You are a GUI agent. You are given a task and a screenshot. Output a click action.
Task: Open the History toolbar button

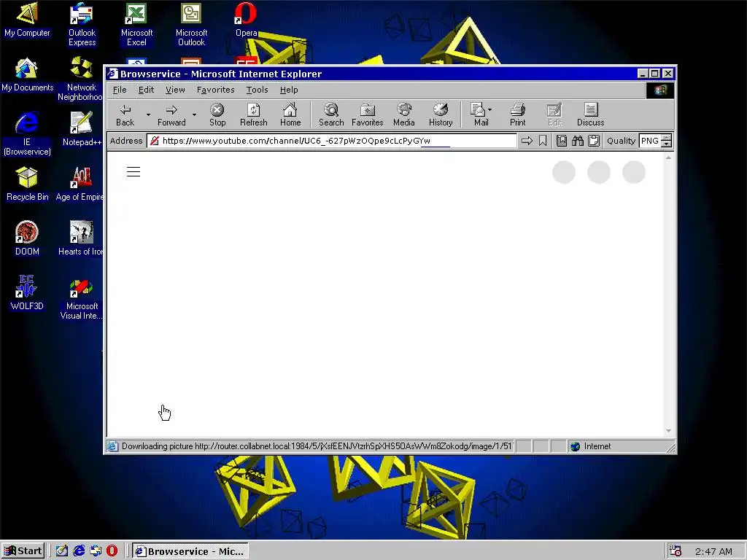[441, 115]
